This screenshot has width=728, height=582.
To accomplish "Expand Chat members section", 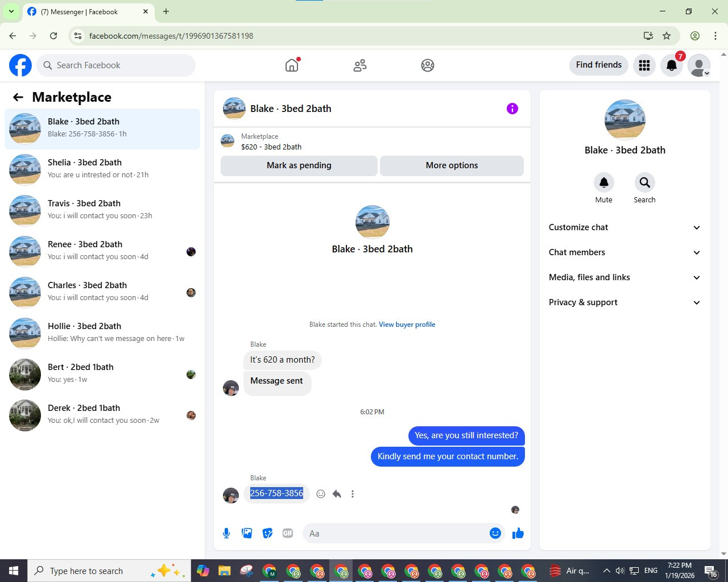I will coord(624,252).
